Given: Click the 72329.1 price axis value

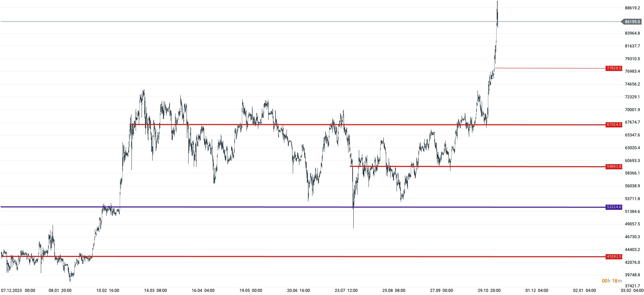Looking at the screenshot, I should 632,97.
